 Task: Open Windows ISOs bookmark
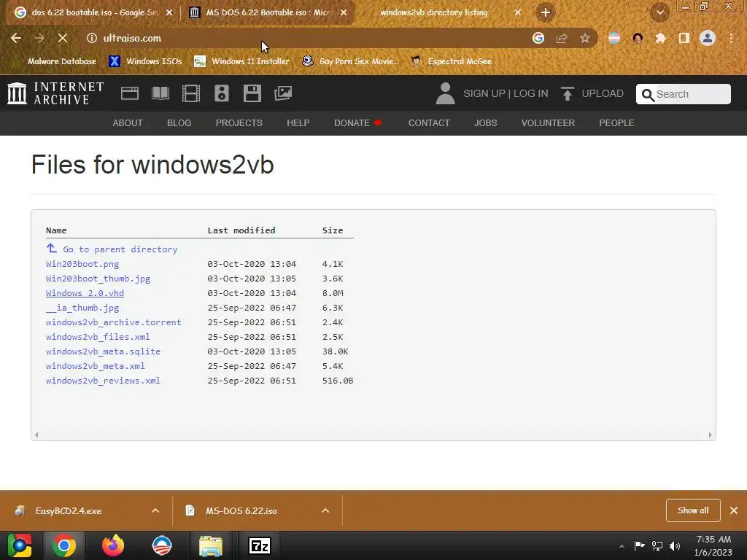(x=145, y=61)
